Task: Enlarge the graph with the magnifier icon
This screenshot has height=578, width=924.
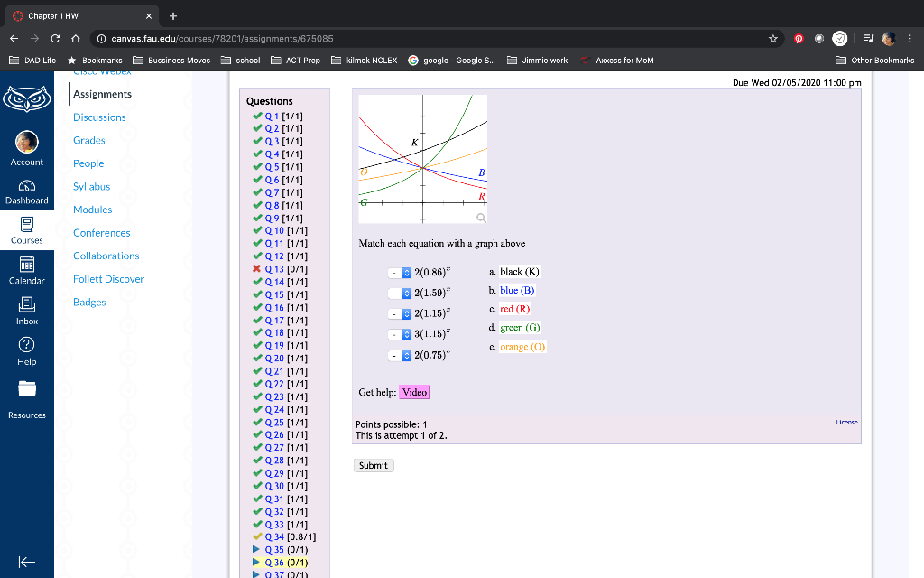Action: 481,218
